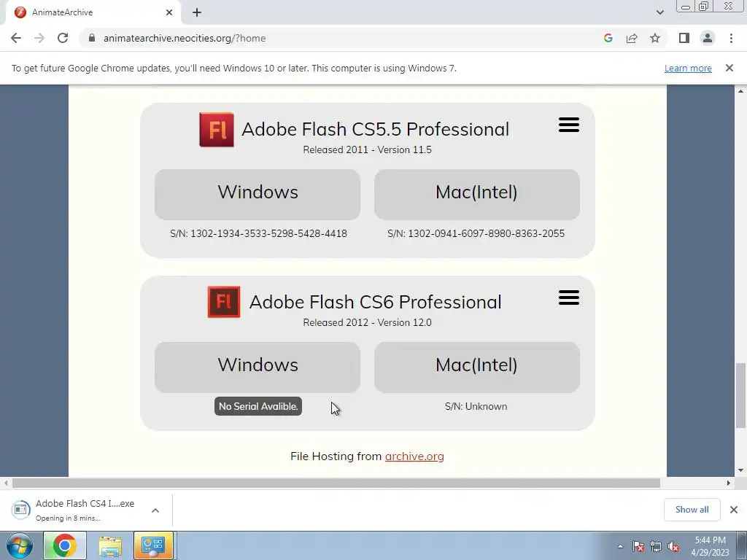The height and width of the screenshot is (560, 747).
Task: View site security lock info
Action: tap(92, 38)
